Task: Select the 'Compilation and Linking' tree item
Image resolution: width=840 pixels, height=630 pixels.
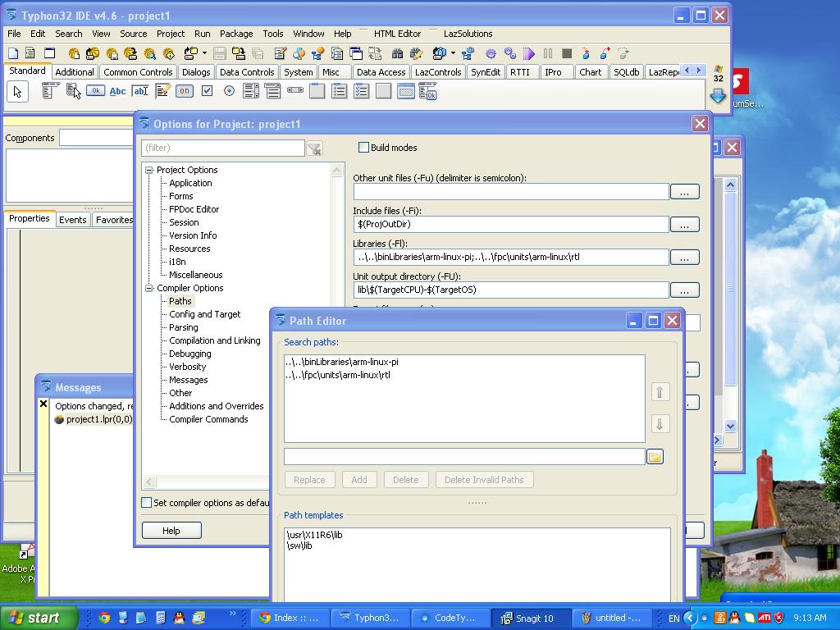Action: tap(215, 340)
